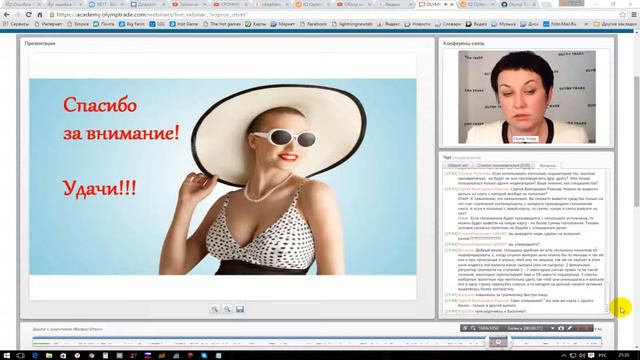
Task: Open Edge browser from the taskbar
Action: pos(35,356)
